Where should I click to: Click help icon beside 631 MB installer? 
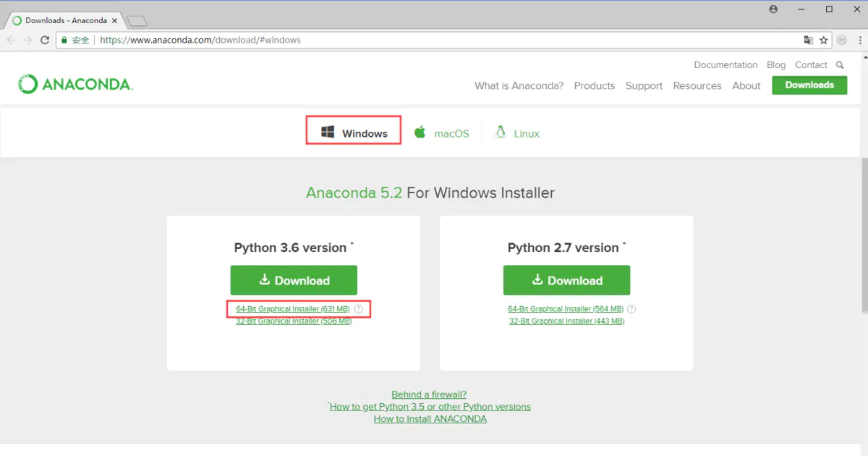[x=358, y=309]
